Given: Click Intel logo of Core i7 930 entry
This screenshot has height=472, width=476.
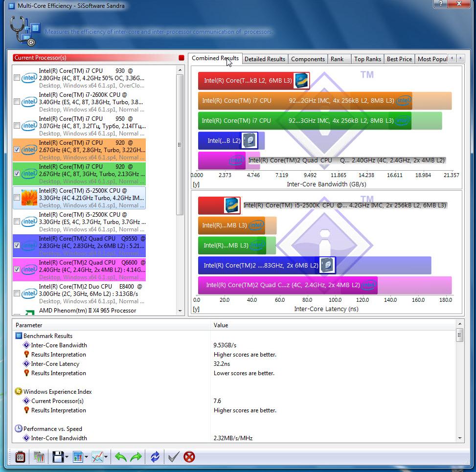Looking at the screenshot, I should click(x=29, y=78).
